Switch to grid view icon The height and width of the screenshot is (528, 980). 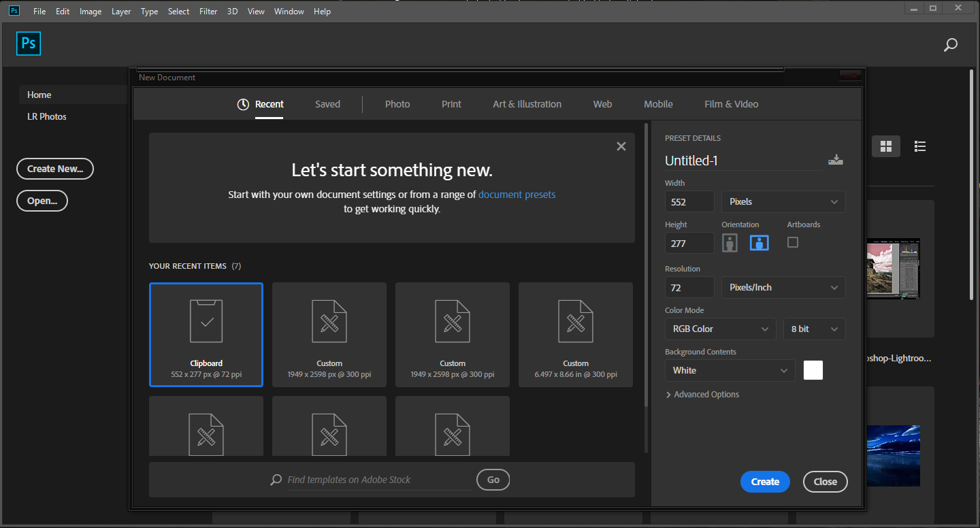(x=885, y=146)
